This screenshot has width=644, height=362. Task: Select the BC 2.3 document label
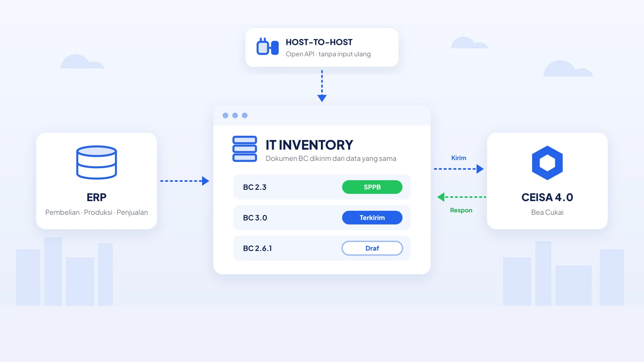coord(255,187)
